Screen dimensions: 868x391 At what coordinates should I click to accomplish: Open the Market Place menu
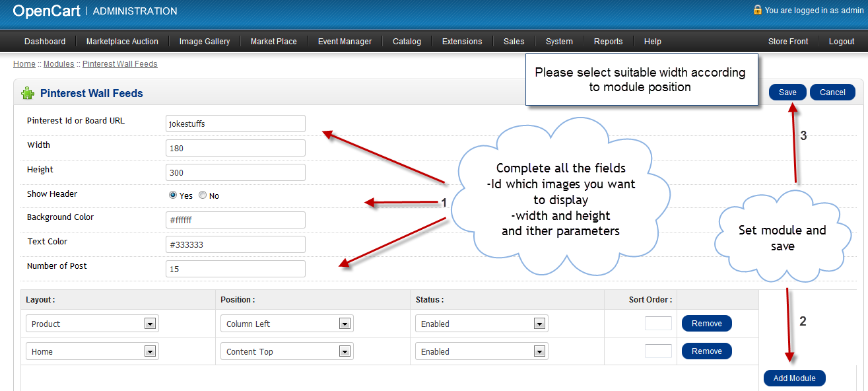274,42
